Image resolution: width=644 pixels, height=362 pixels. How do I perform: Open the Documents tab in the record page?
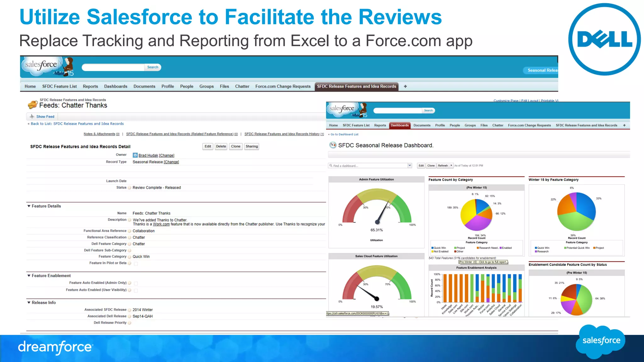[144, 86]
